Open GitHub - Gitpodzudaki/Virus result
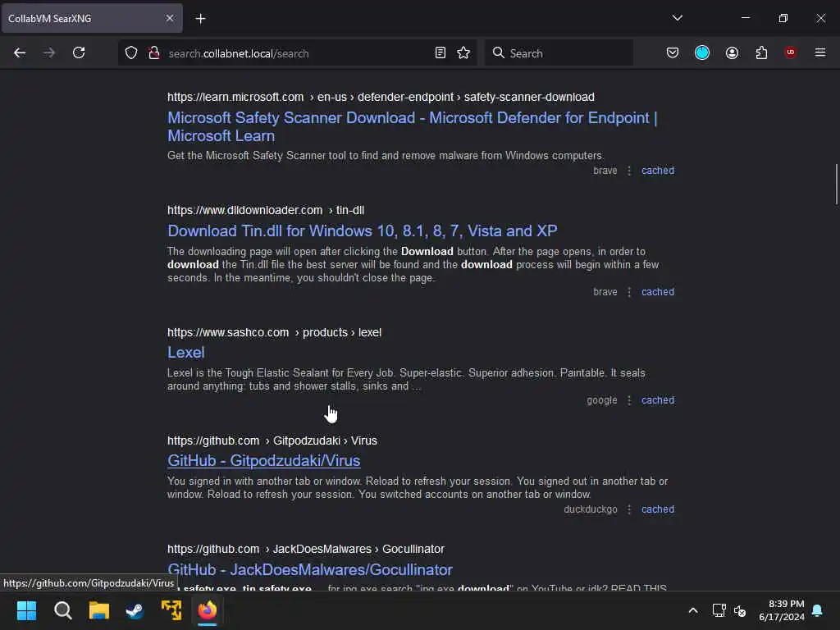This screenshot has height=630, width=840. point(263,461)
